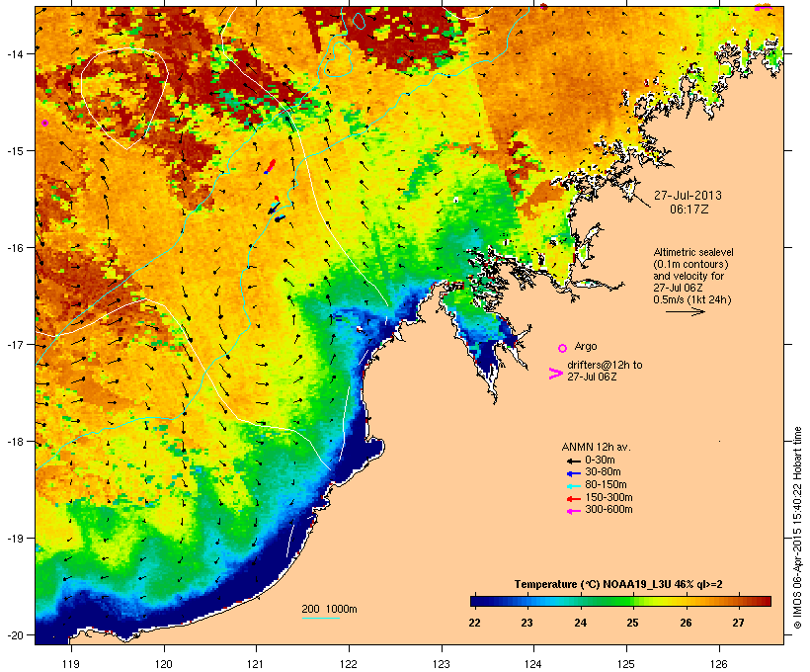Click the 0.5m/s velocity scale arrow
The image size is (810, 672).
point(685,311)
